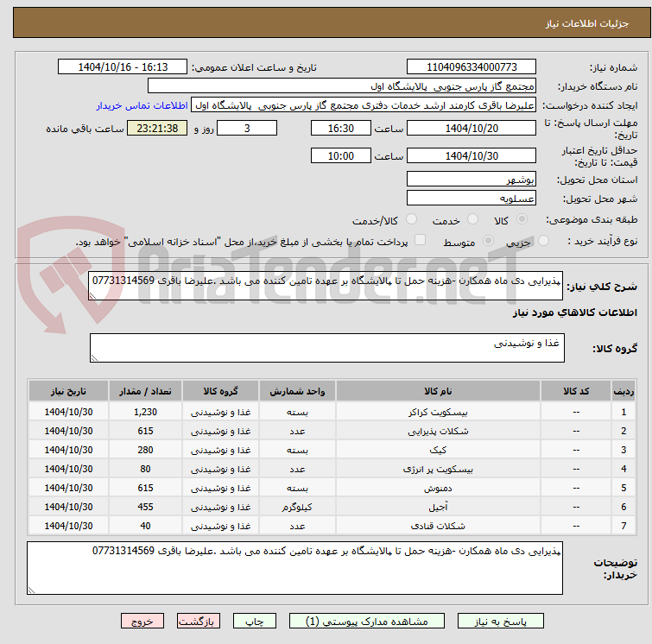Screen dimensions: 652x644
Task: Click the شکلات پذیرایی item name
Action: point(438,431)
